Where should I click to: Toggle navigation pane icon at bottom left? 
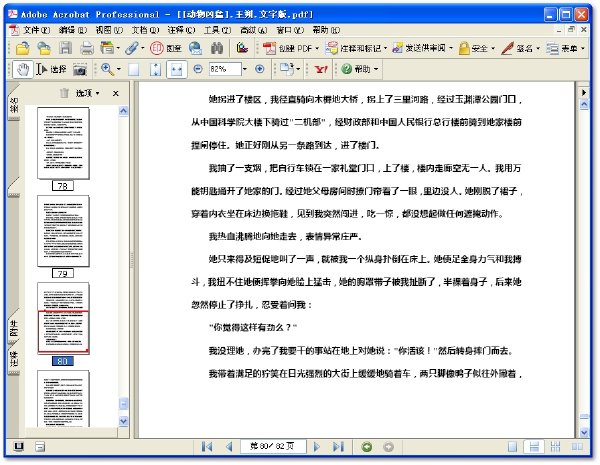coord(19,446)
